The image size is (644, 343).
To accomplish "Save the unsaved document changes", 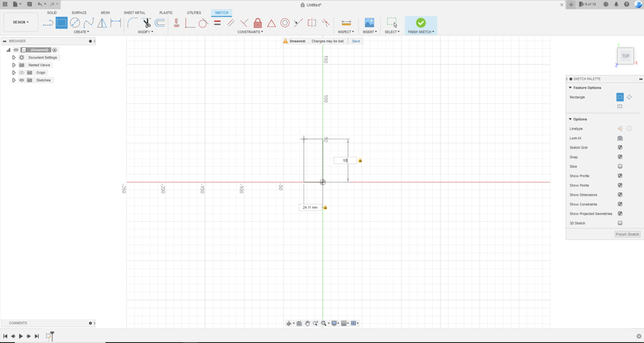I will pos(356,41).
